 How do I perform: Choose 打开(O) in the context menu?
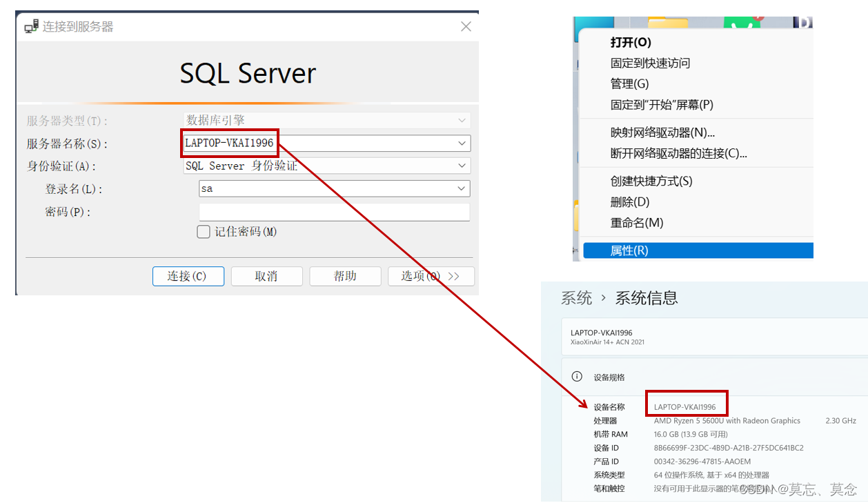[697, 43]
